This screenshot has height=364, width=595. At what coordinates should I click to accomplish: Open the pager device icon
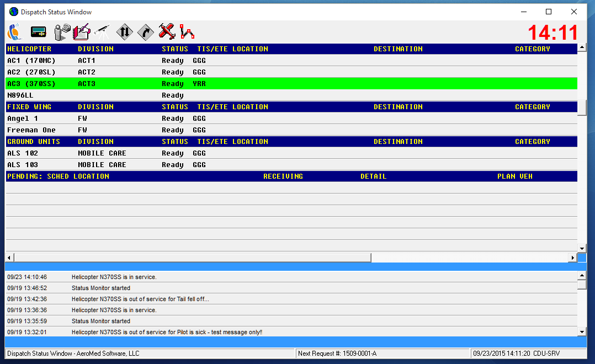tap(38, 32)
